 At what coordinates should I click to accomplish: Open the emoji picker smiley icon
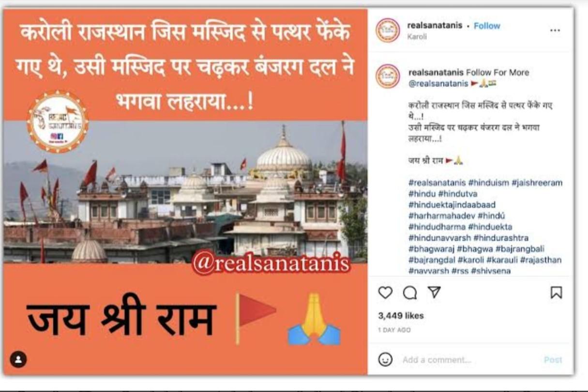coord(385,360)
